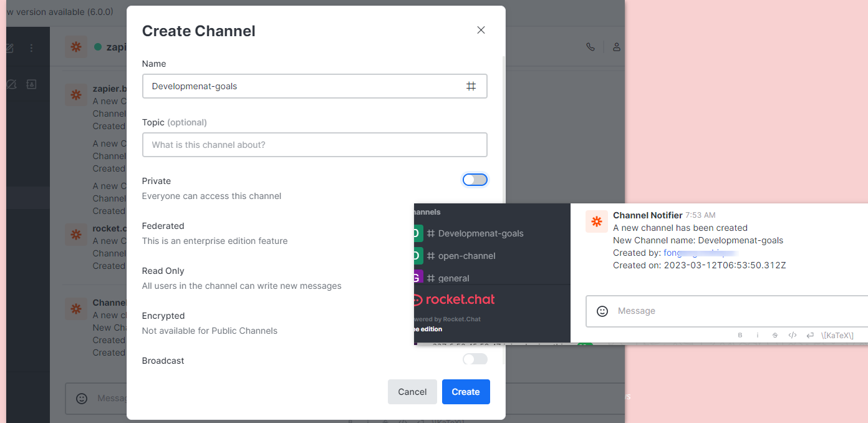Click the strikethrough formatting icon
This screenshot has height=423, width=868.
[775, 335]
